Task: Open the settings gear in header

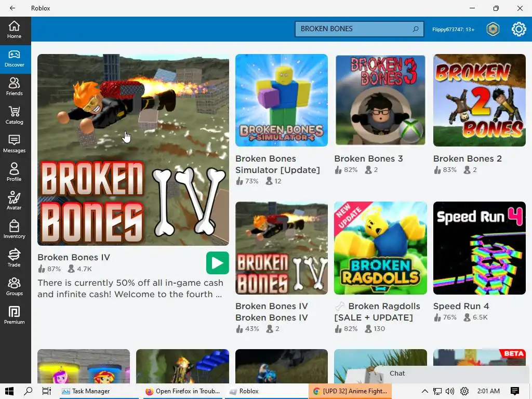Action: click(x=518, y=29)
